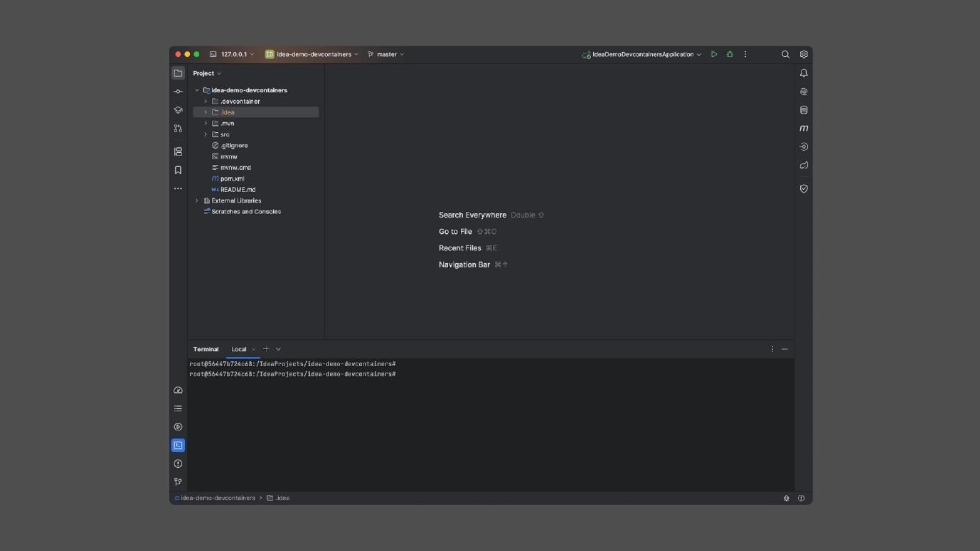Screen dimensions: 980x551
Task: Open the Terminal tool window icon
Action: pos(178,445)
